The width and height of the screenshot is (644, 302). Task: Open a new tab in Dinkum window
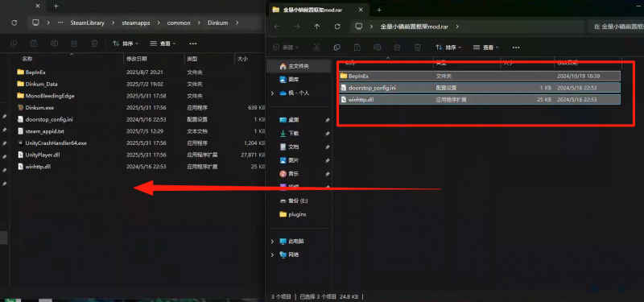pos(56,6)
